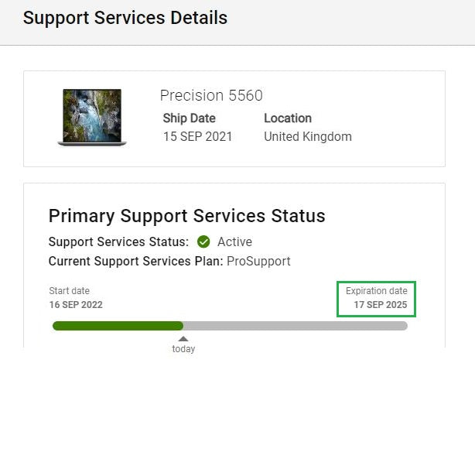This screenshot has width=475, height=476.
Task: Select the Precision 5560 model name
Action: tap(211, 96)
